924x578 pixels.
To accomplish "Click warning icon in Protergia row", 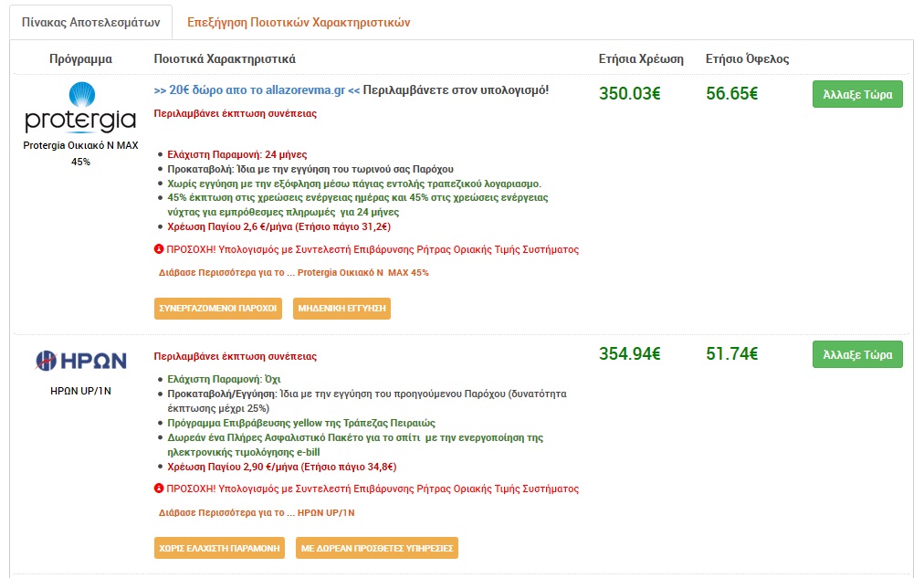I will [159, 249].
